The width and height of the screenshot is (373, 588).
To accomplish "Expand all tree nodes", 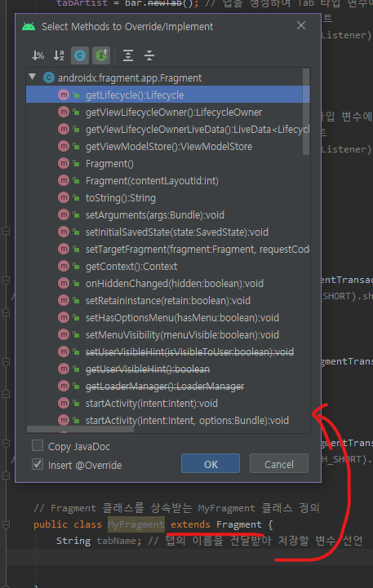I will coord(128,55).
